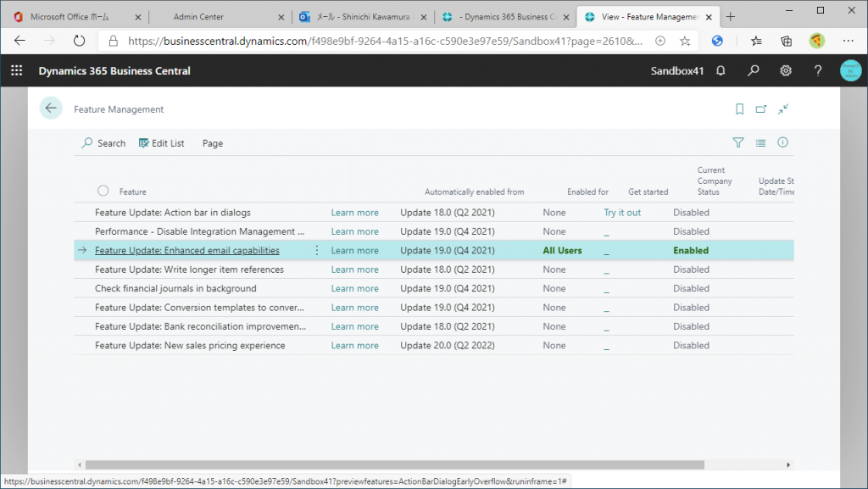Click Sandbox41 environment name

(x=677, y=71)
